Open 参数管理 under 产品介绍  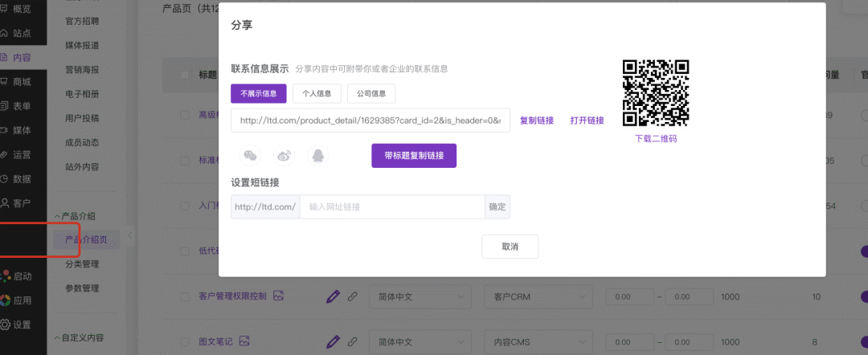pos(82,288)
